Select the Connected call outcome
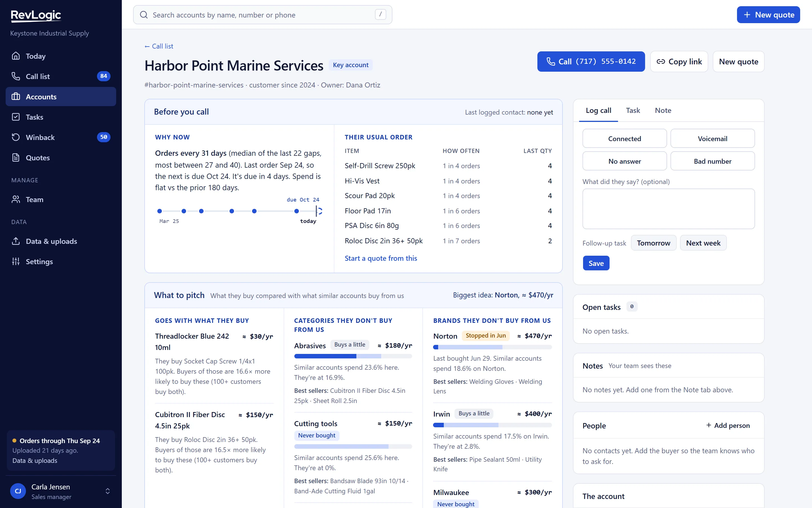Viewport: 812px width, 508px height. (x=625, y=138)
